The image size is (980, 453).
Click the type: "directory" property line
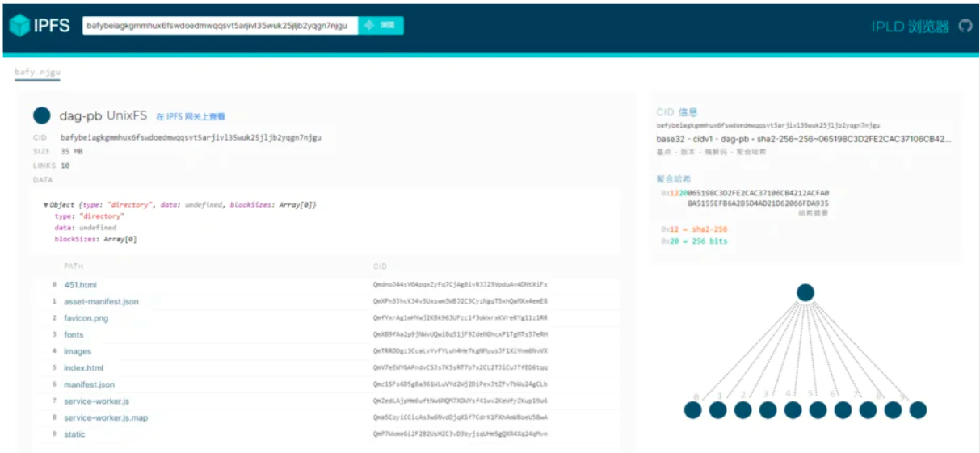pos(89,216)
